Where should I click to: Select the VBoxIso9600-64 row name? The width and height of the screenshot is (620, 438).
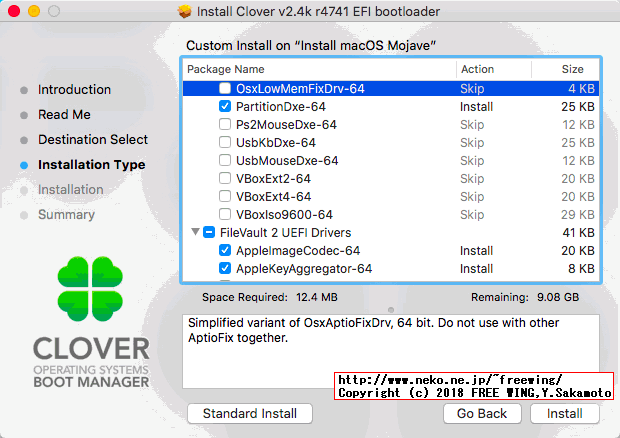pos(284,215)
